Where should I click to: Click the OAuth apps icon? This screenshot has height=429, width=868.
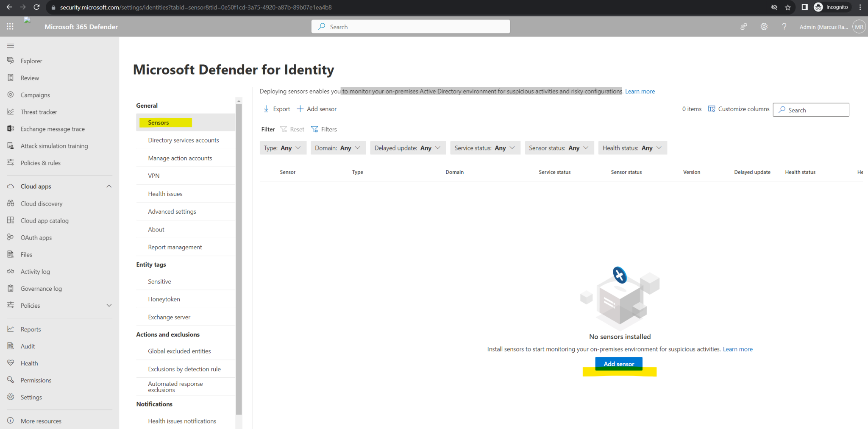(x=11, y=237)
